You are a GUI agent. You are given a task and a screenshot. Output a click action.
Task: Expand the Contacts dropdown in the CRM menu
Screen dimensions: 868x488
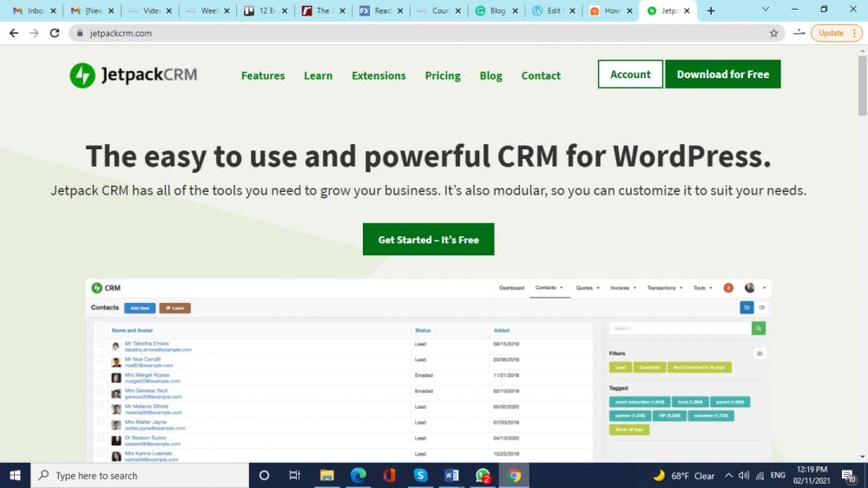(x=549, y=287)
